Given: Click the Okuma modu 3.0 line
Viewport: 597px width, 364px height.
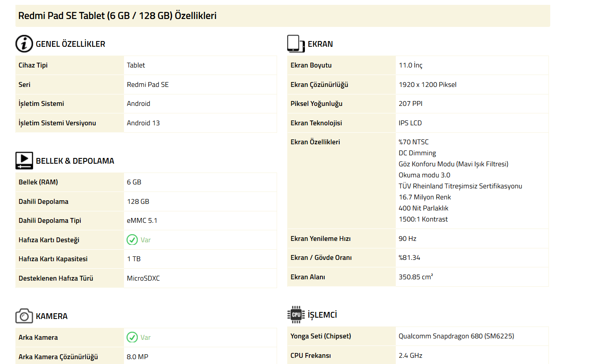Looking at the screenshot, I should [x=424, y=175].
